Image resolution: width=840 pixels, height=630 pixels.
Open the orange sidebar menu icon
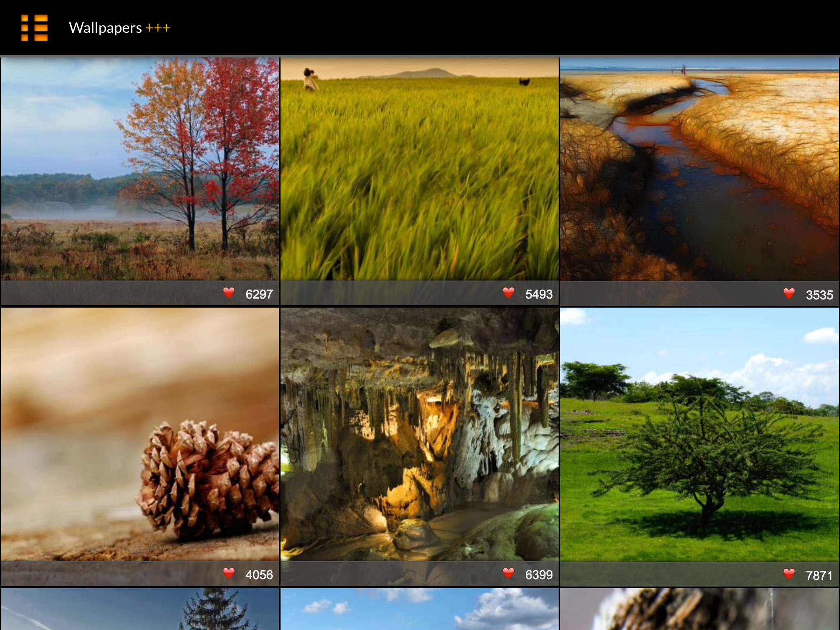click(34, 28)
